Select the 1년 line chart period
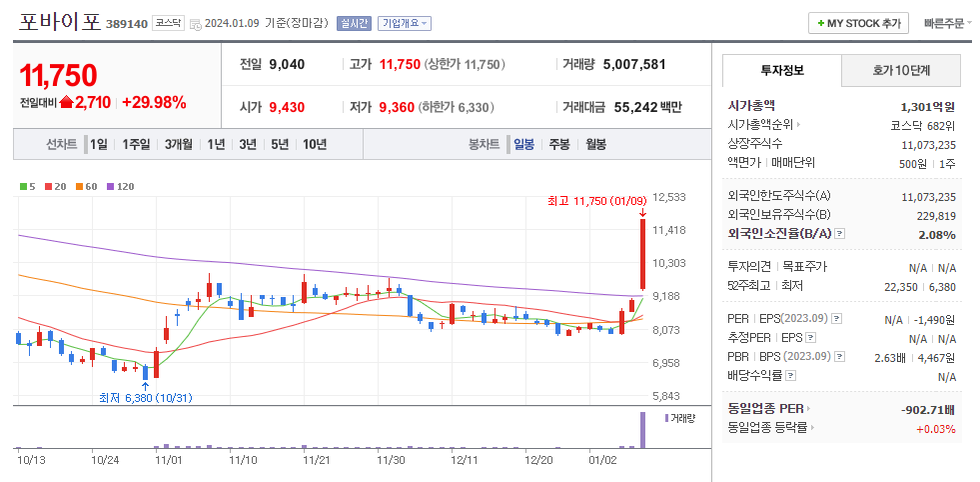This screenshot has height=482, width=980. click(216, 145)
